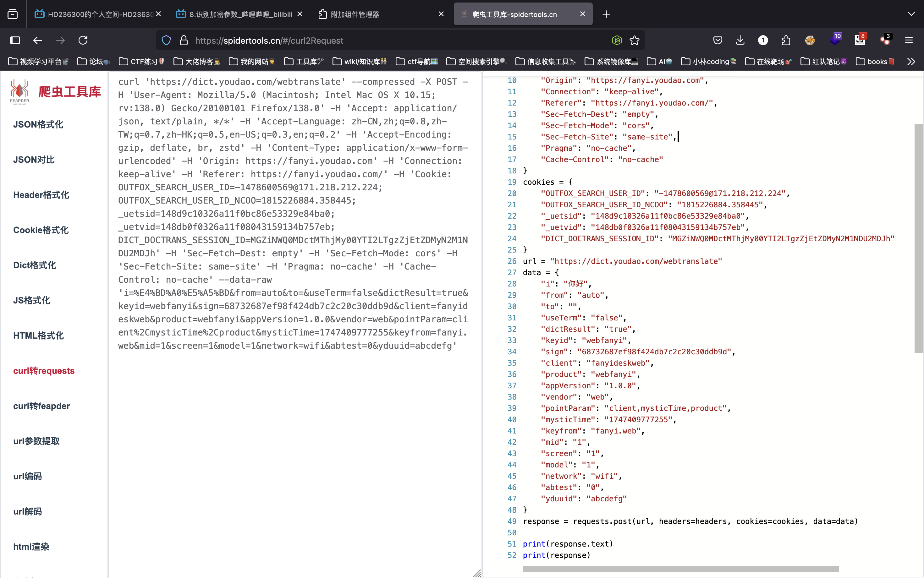924x578 pixels.
Task: Click the tracking protection shield icon
Action: [x=166, y=40]
